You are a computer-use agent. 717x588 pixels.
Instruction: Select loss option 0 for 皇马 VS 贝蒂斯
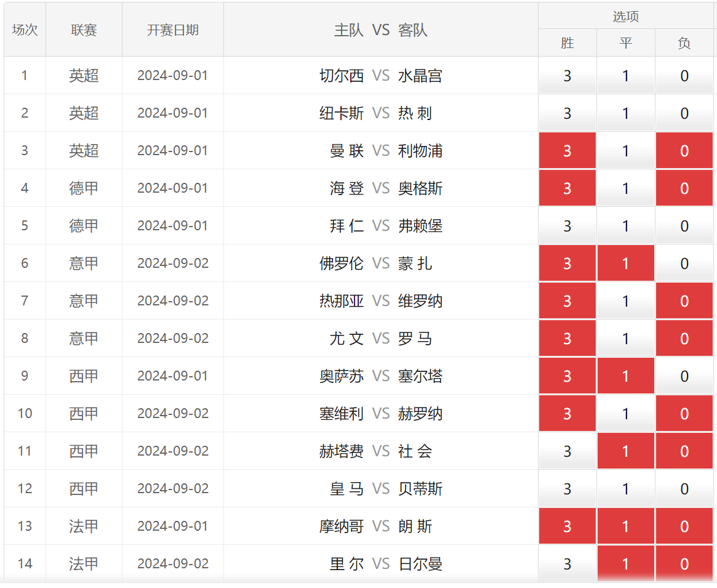[x=684, y=488]
